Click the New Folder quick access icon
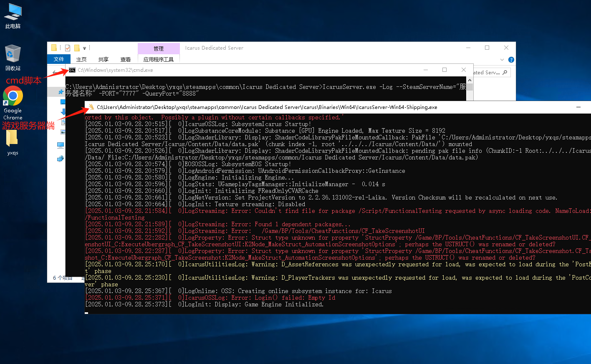The height and width of the screenshot is (364, 591). tap(77, 48)
